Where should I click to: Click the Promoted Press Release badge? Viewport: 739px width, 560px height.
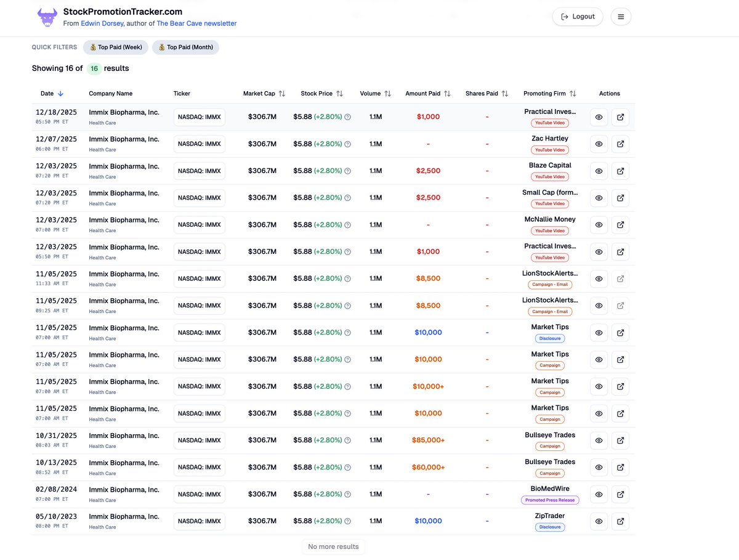coord(550,500)
